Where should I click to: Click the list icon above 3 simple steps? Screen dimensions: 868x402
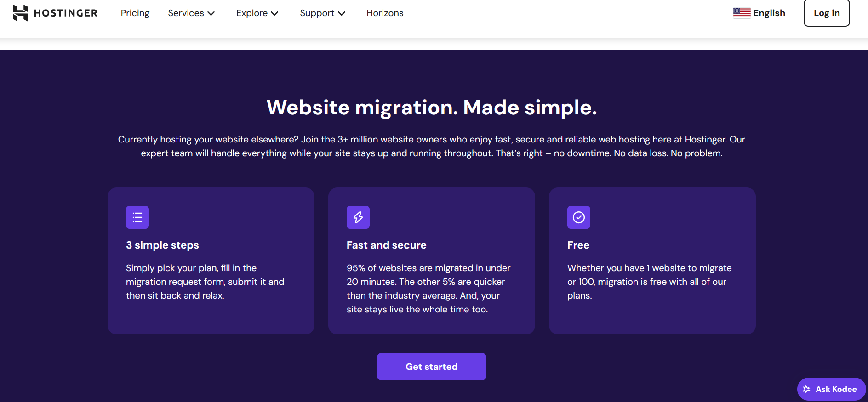pos(137,217)
